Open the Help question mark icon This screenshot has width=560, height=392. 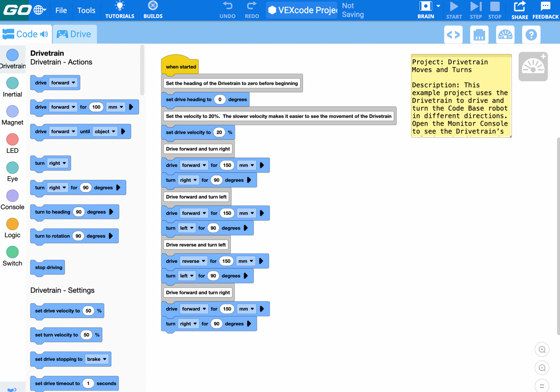point(531,35)
